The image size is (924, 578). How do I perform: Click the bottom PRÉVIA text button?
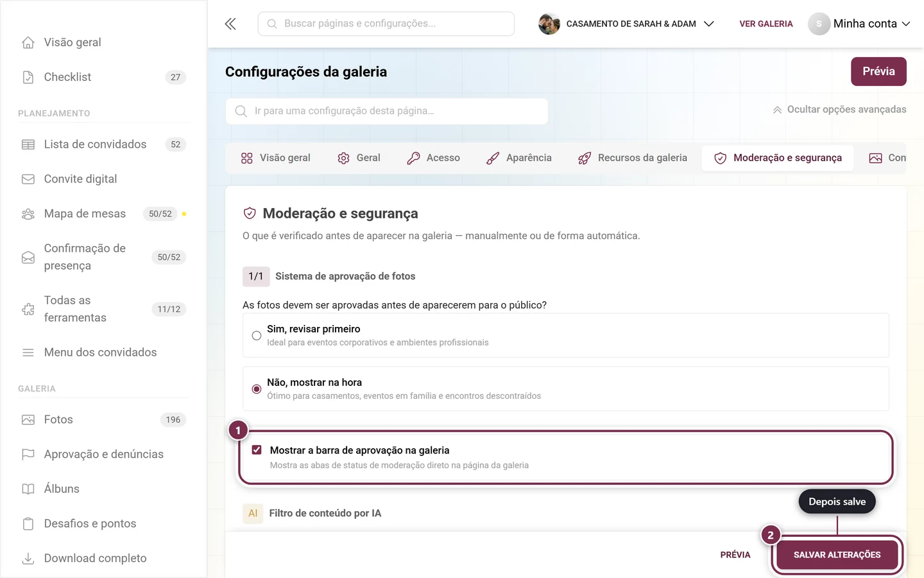[x=735, y=555]
